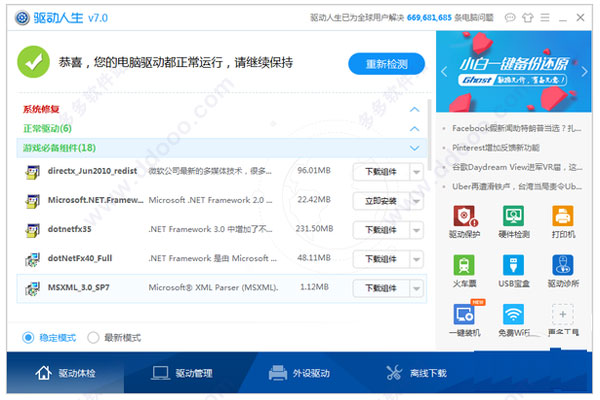The width and height of the screenshot is (600, 400).
Task: Open dropdown arrow for Microsoft.NET.Framework row
Action: click(x=416, y=201)
